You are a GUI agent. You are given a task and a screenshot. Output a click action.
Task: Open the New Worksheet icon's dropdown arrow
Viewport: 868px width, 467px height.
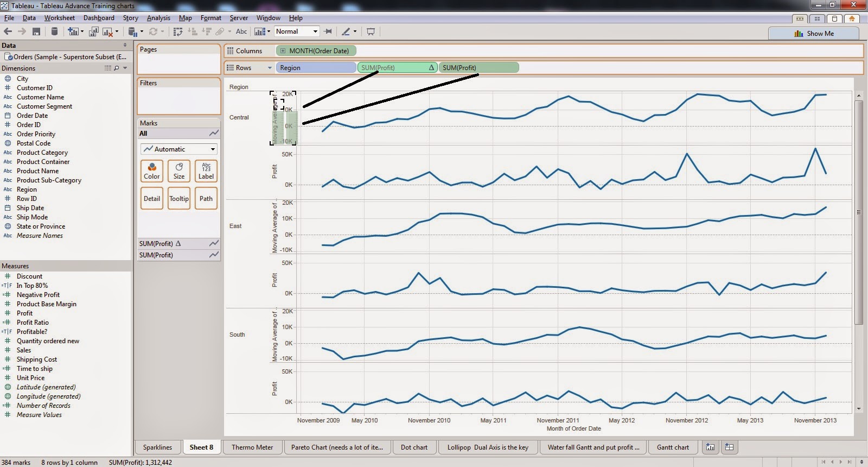[x=82, y=31]
